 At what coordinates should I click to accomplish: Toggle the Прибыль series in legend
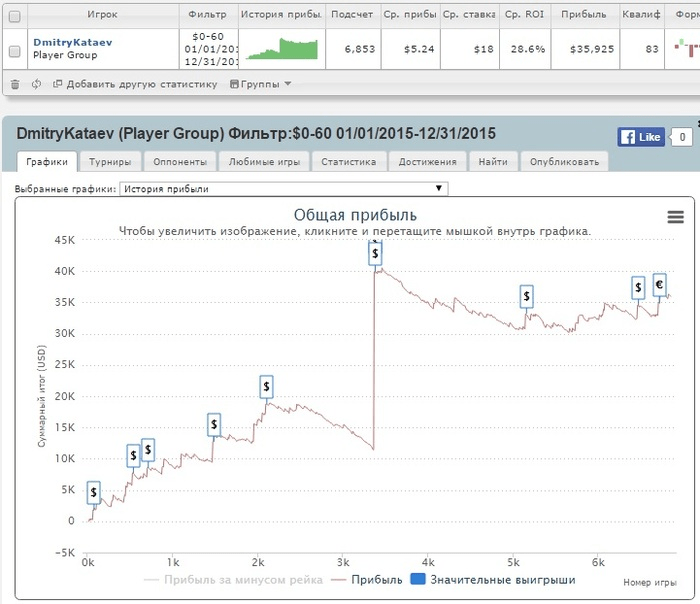367,580
